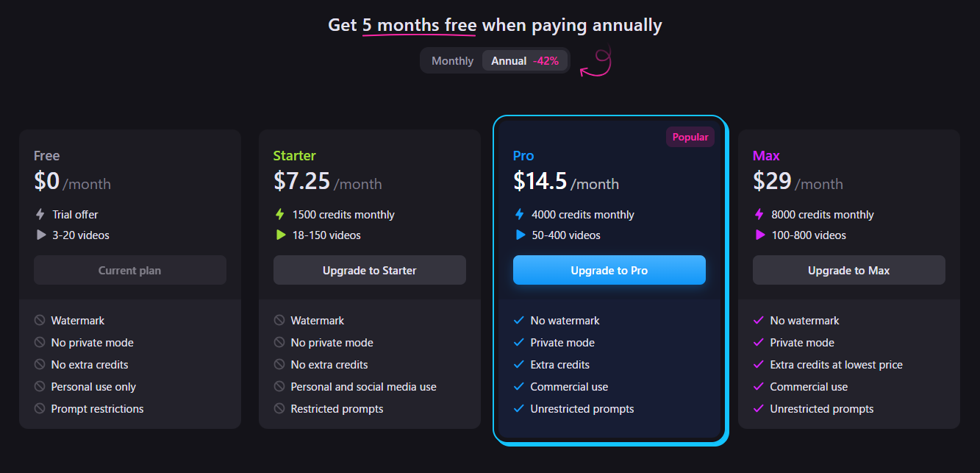The image size is (980, 473).
Task: Click the Popular badge on Pro plan
Action: point(690,137)
